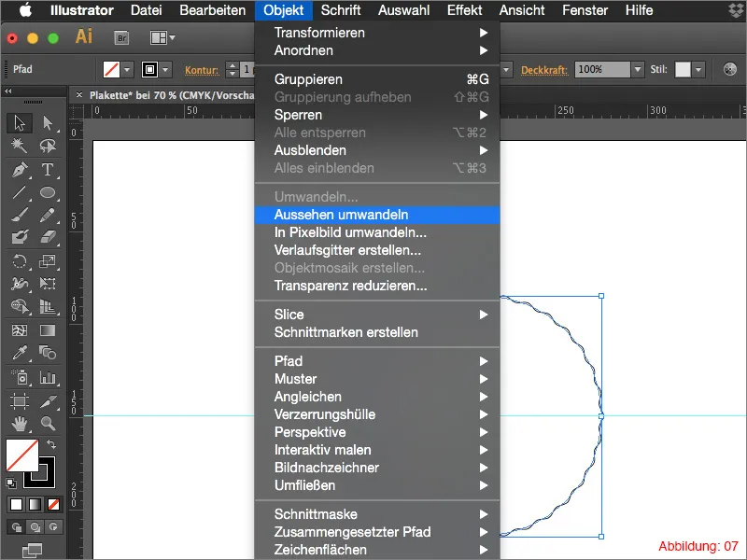Set paint mode to Color
This screenshot has height=560, width=747.
(x=16, y=504)
